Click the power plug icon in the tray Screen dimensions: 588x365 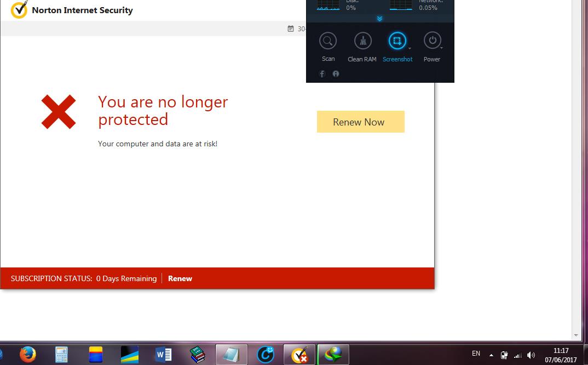coord(504,355)
